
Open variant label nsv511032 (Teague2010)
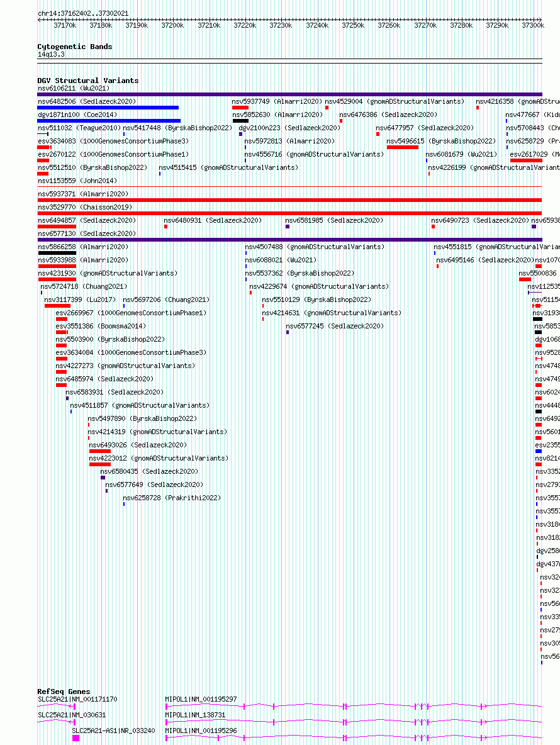pos(79,128)
